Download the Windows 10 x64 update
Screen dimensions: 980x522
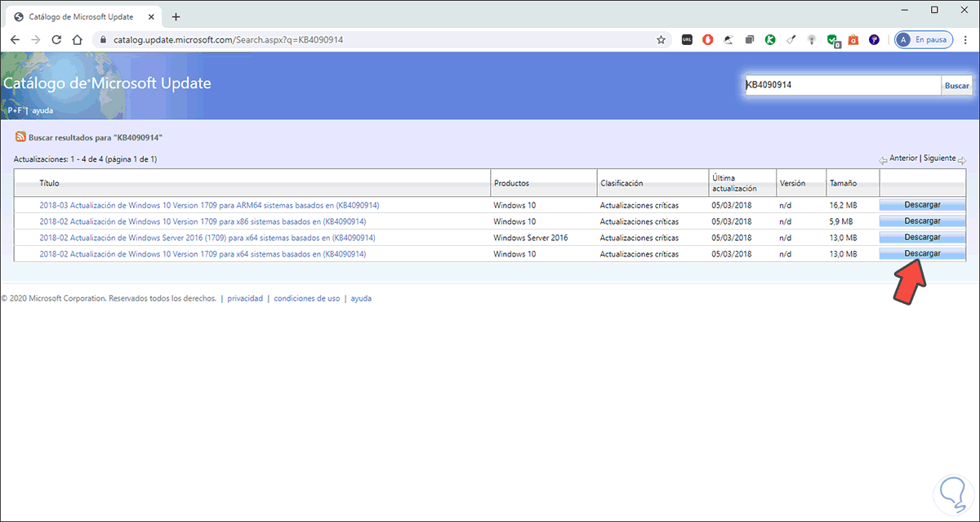pyautogui.click(x=923, y=254)
